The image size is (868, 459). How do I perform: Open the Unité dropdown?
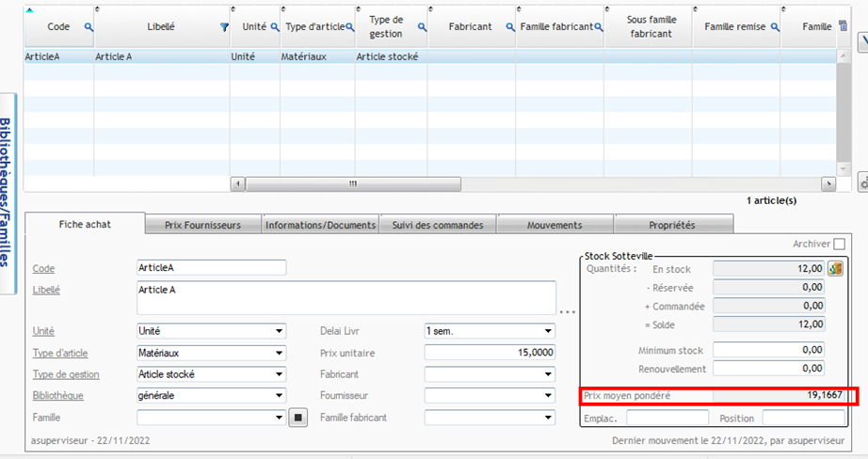[x=280, y=331]
